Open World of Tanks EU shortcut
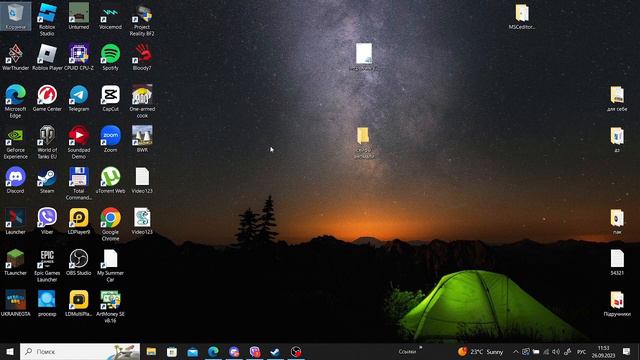The image size is (640, 360). click(x=47, y=142)
